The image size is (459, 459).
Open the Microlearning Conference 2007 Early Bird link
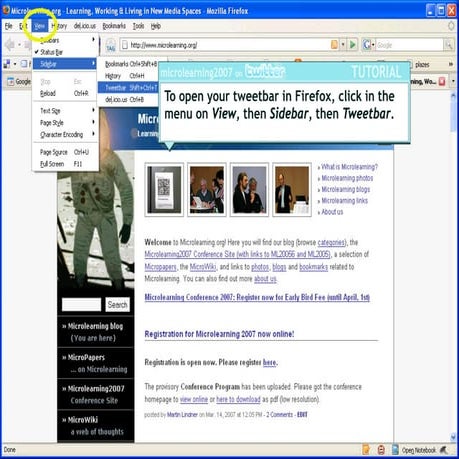tap(257, 297)
